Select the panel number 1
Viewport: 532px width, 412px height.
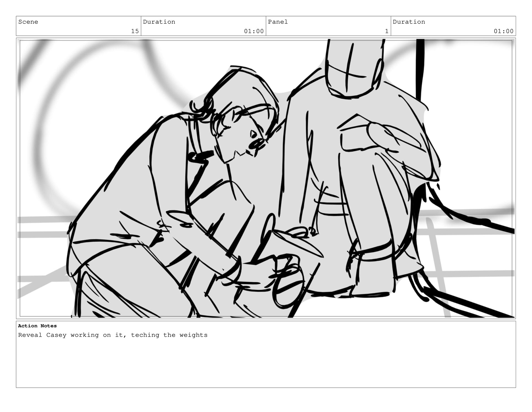pos(387,31)
